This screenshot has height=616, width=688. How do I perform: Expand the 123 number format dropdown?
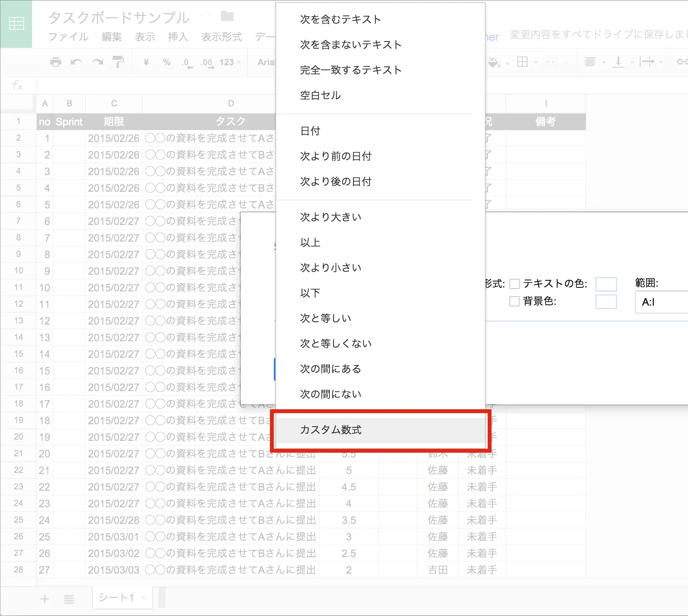(230, 62)
